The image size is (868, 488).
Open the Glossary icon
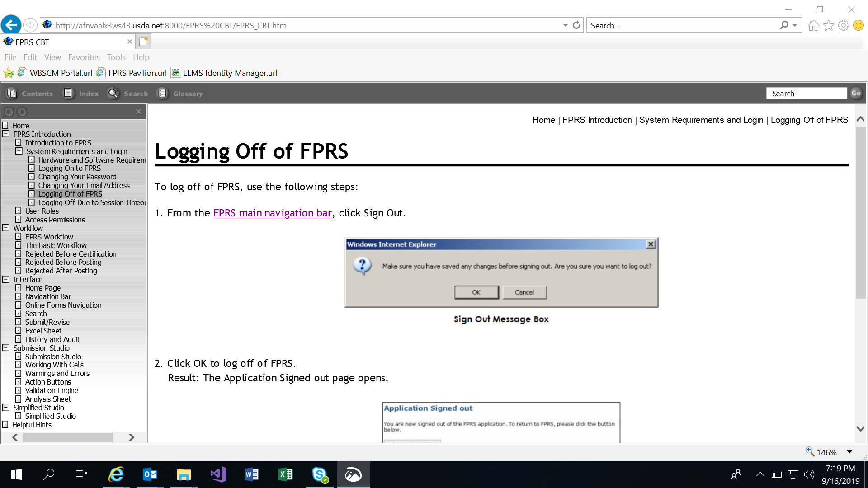[162, 93]
